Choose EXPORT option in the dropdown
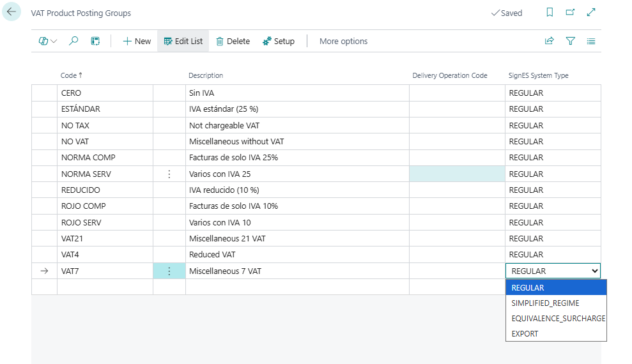The image size is (632, 364). click(525, 333)
